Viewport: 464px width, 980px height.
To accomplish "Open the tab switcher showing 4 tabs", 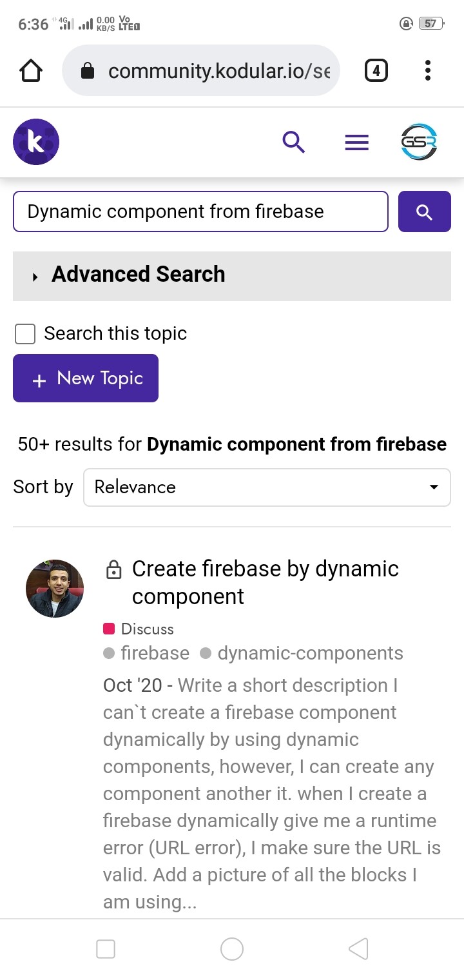I will 376,70.
